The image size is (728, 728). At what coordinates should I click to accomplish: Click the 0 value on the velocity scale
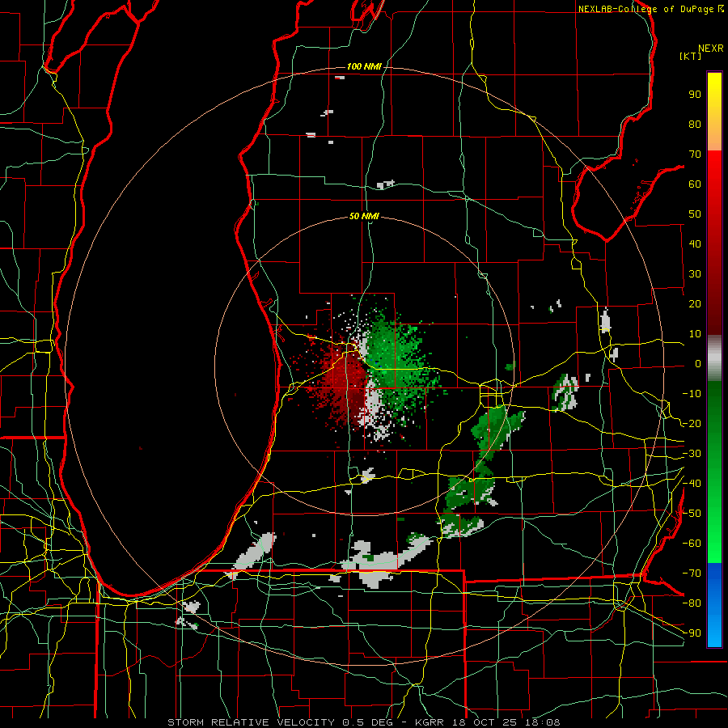[x=698, y=363]
